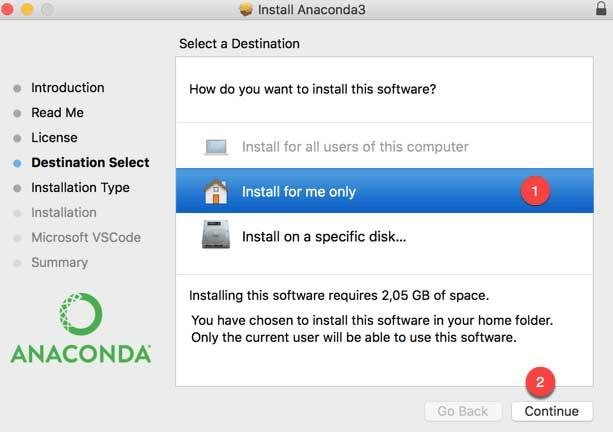Jump to the License step

54,138
